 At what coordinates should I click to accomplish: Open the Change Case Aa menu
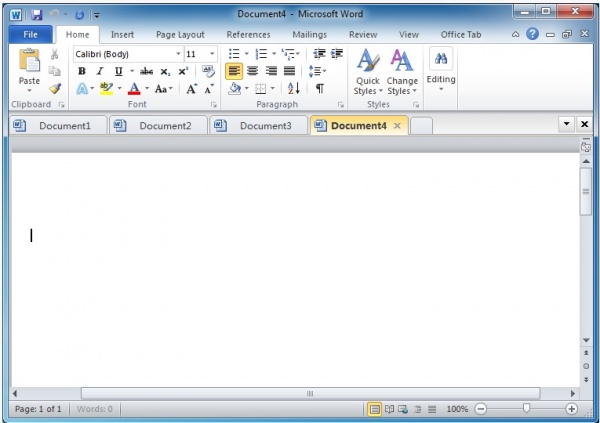tap(163, 89)
